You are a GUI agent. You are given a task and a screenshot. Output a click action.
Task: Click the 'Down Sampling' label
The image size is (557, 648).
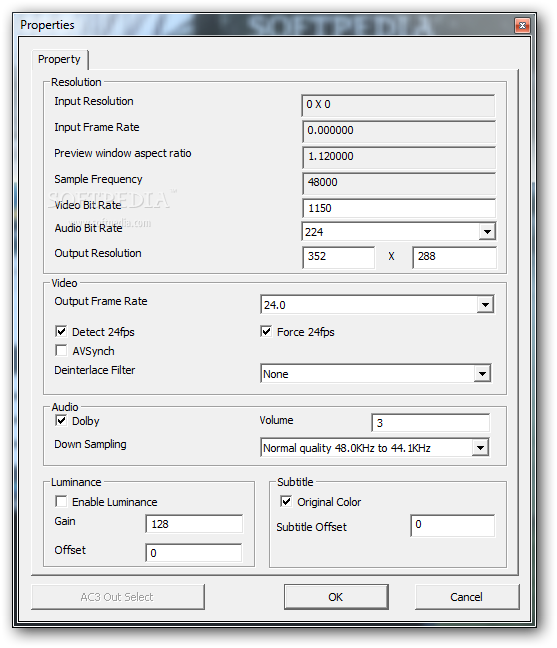click(90, 444)
